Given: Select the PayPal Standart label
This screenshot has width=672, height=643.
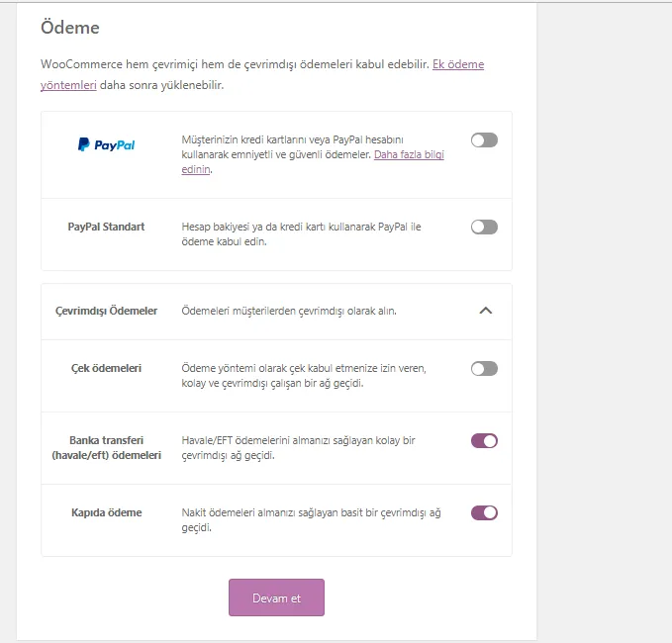Looking at the screenshot, I should pyautogui.click(x=106, y=227).
